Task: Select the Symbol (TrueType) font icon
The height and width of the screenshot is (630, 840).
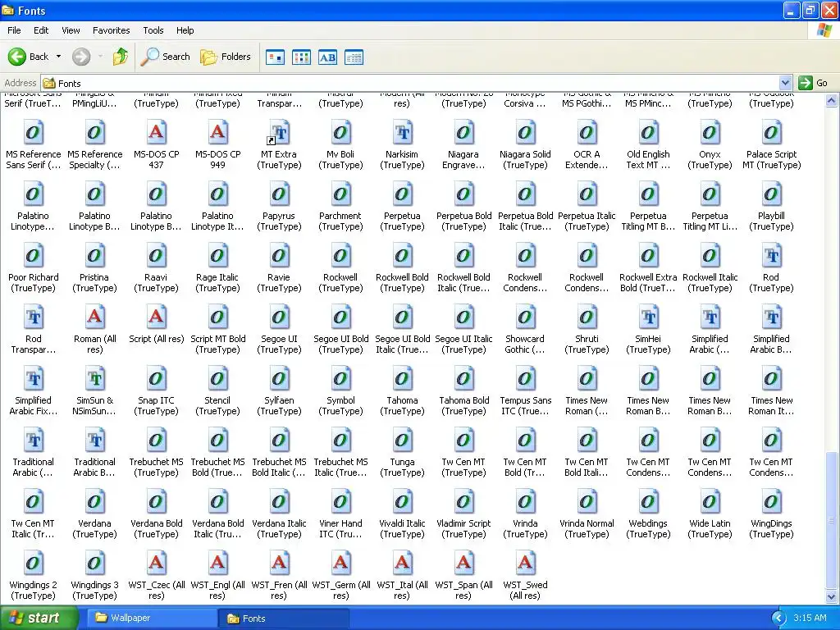Action: [340, 379]
